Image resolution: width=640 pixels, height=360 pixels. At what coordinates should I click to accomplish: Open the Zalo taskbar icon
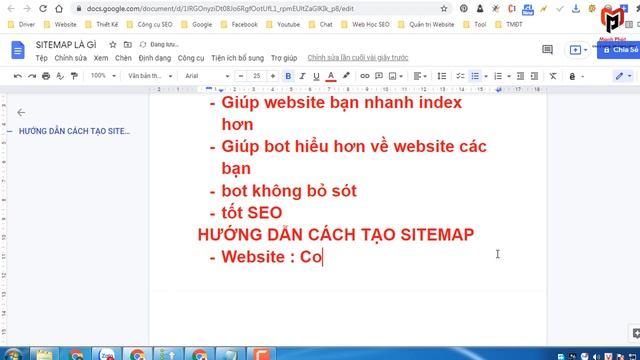pos(107,354)
